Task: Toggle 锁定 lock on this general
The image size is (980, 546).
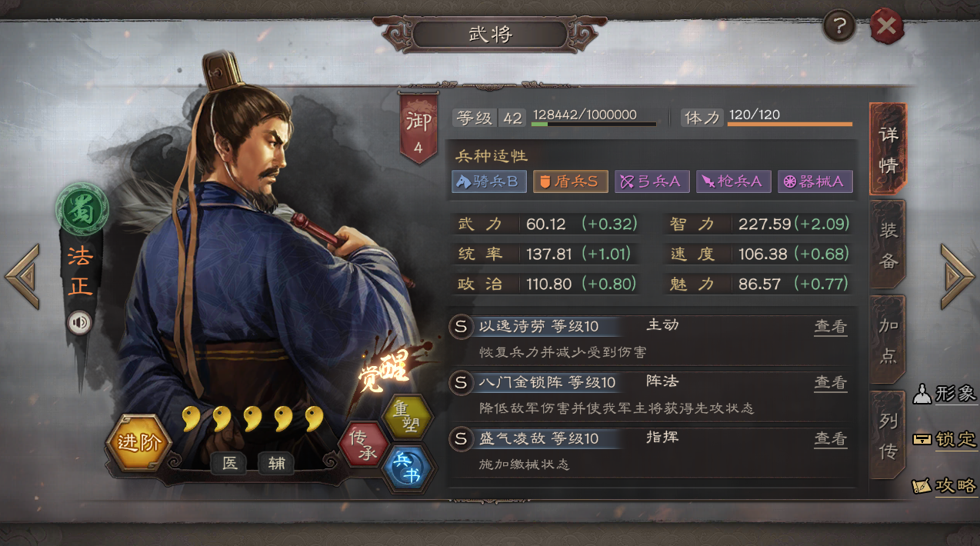Action: coord(945,440)
